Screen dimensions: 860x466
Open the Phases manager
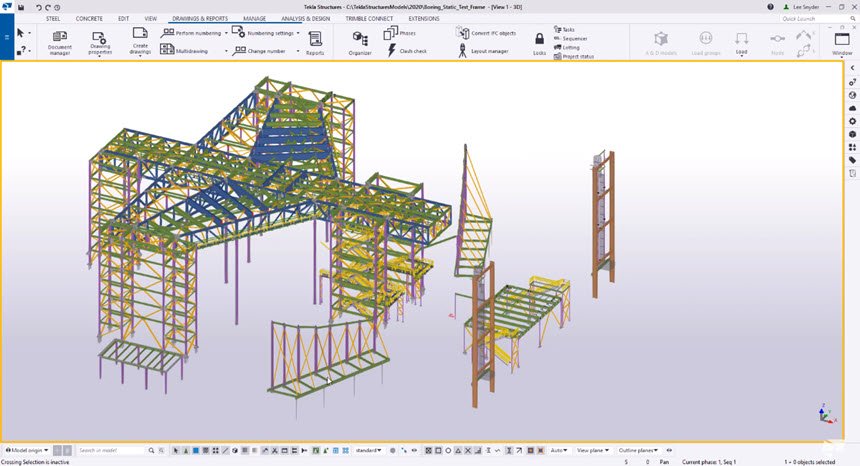pyautogui.click(x=399, y=33)
